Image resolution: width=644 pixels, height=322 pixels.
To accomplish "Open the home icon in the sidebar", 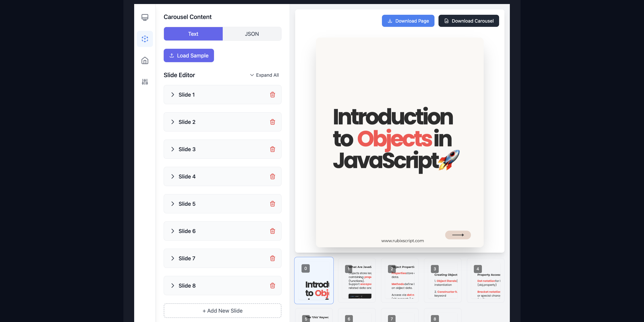I will [x=145, y=61].
